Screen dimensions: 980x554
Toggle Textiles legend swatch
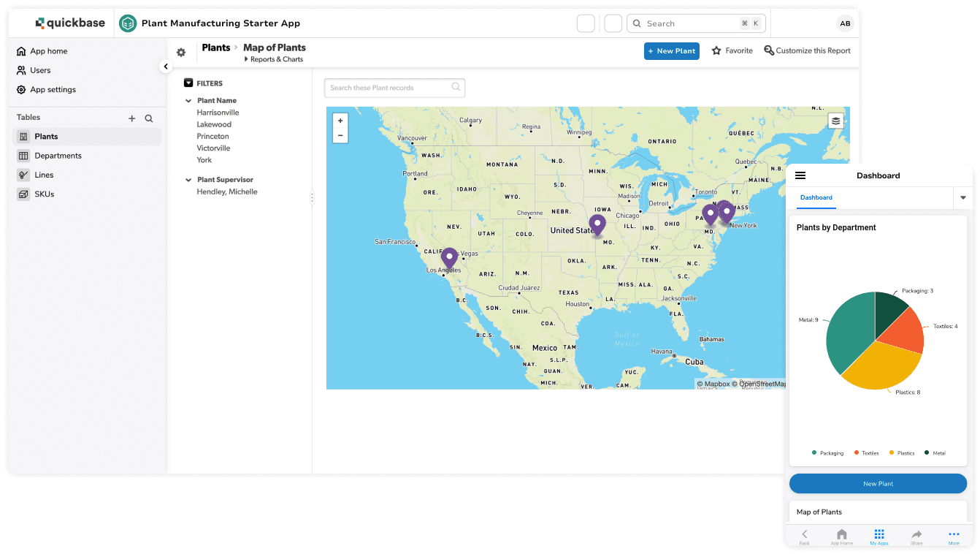click(x=857, y=453)
